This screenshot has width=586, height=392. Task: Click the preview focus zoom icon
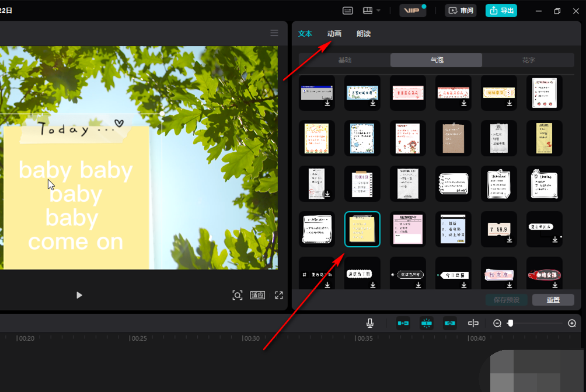point(238,295)
